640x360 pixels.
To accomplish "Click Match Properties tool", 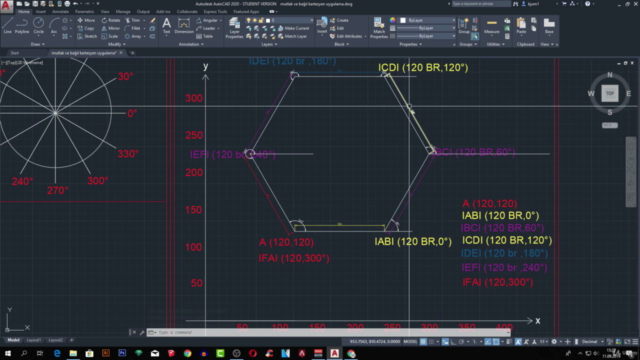I will click(x=379, y=28).
